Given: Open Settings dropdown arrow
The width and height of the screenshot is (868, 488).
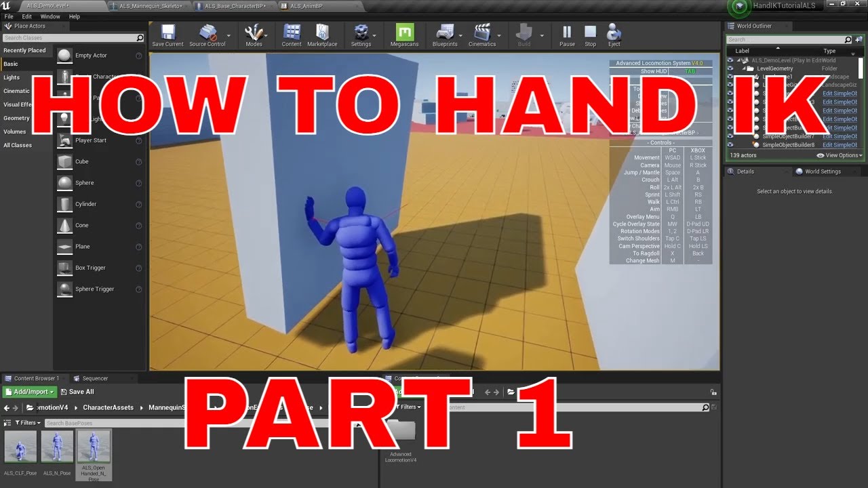Looking at the screenshot, I should click(x=376, y=35).
